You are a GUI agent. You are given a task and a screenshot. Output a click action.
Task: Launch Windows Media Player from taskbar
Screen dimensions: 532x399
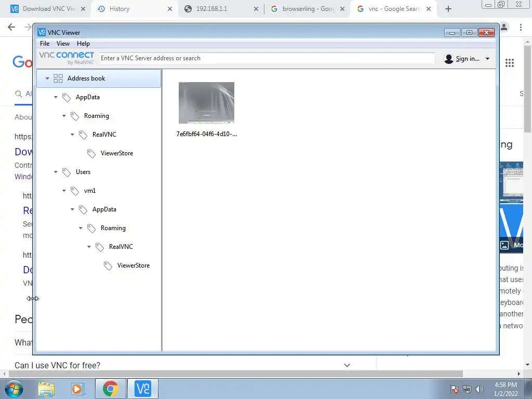click(x=78, y=389)
